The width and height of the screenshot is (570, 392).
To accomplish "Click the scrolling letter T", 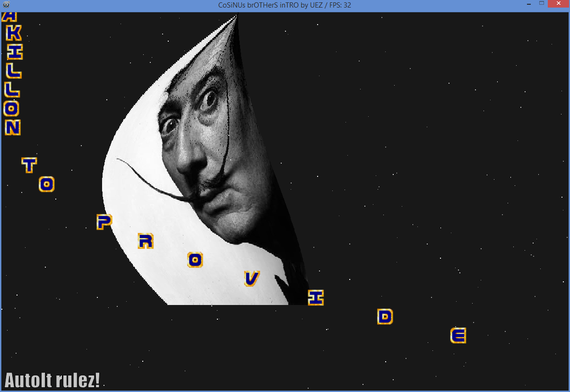I will pyautogui.click(x=29, y=166).
